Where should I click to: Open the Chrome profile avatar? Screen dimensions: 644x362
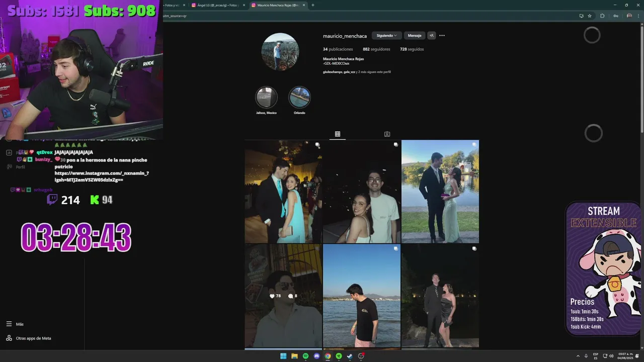tap(629, 16)
